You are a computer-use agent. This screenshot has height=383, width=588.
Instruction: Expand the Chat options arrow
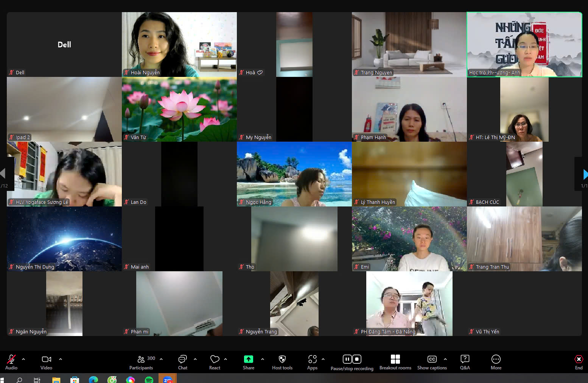click(x=195, y=359)
